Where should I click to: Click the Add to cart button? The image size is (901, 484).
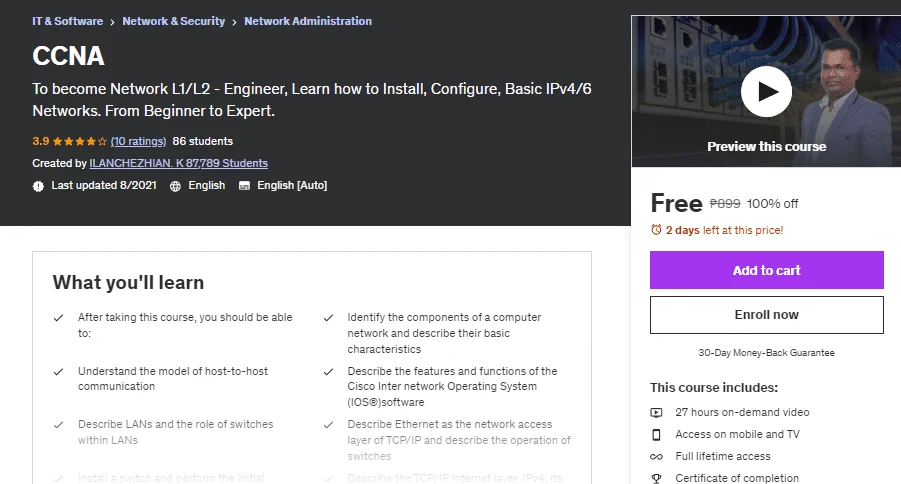767,270
